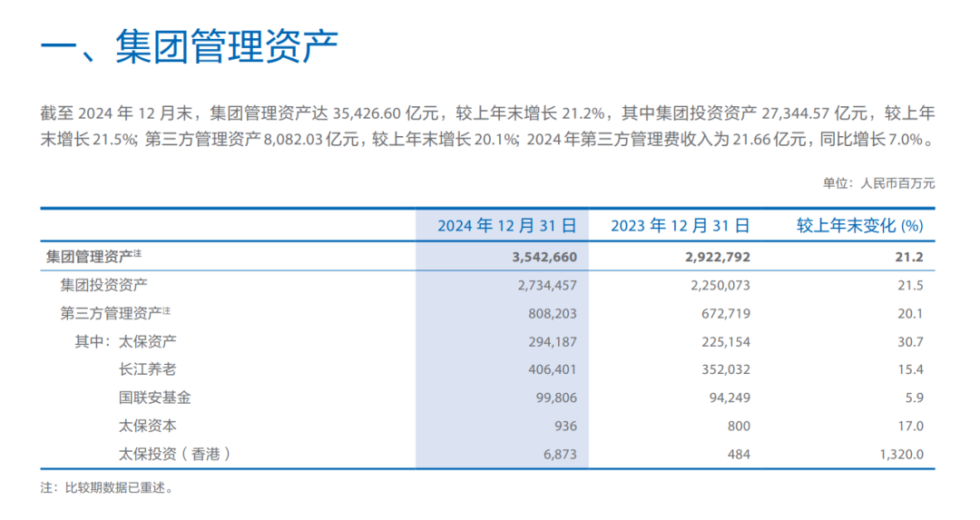The image size is (980, 520).
Task: Select the 30.7 change value for 太保资产
Action: [x=911, y=342]
